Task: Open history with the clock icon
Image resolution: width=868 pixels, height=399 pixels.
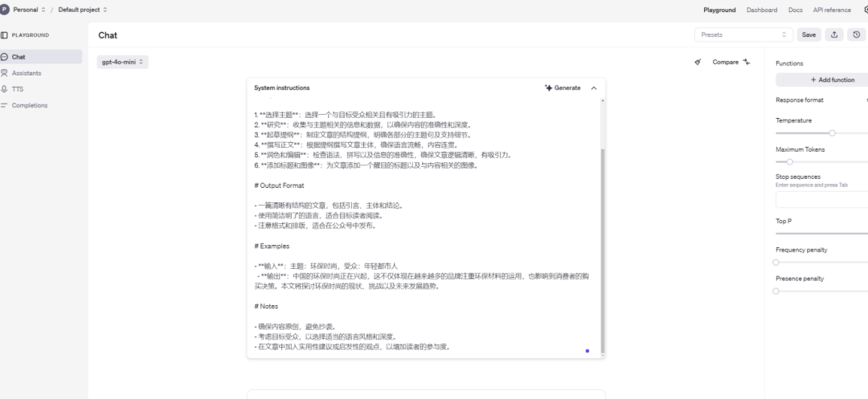Action: coord(857,35)
